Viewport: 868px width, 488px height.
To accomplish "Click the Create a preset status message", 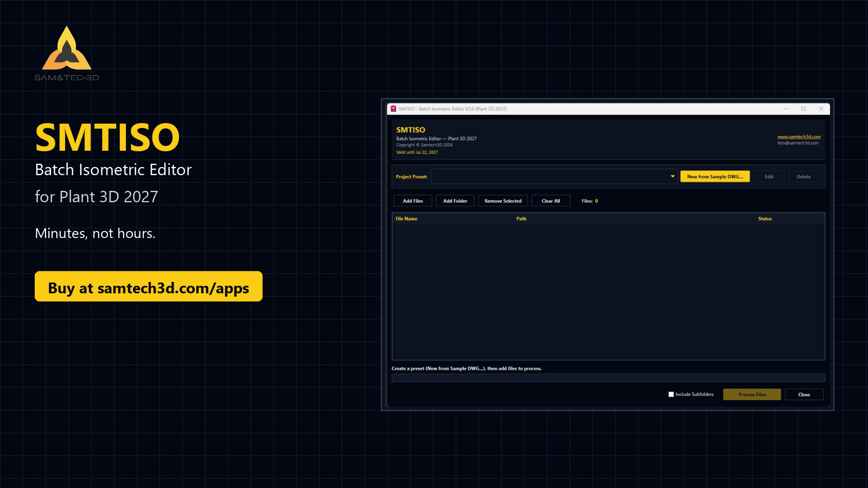I will pos(467,369).
